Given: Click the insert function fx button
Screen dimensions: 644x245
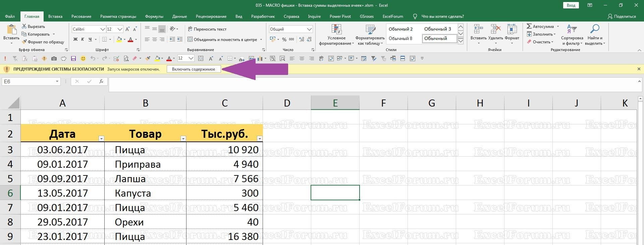Looking at the screenshot, I should tap(101, 81).
